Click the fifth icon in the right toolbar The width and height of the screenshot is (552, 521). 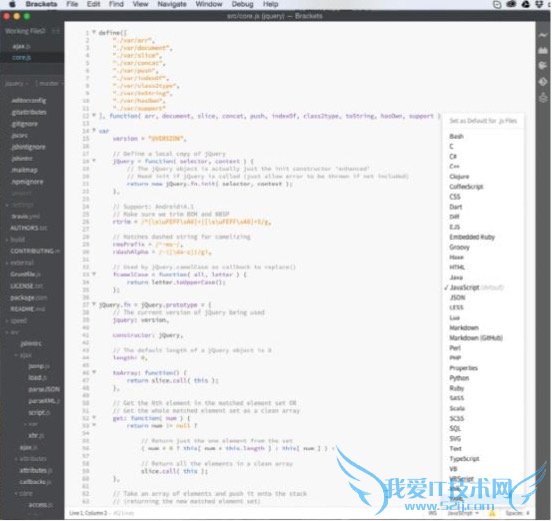point(543,97)
